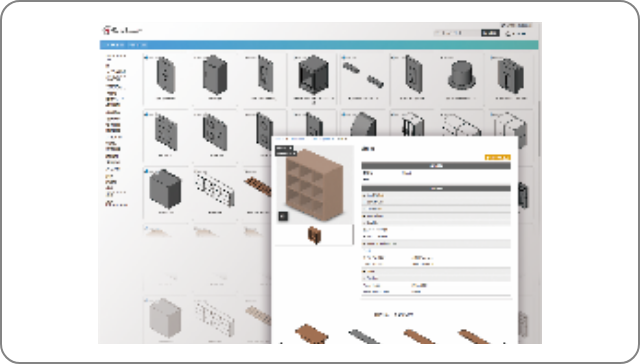
Task: Click the blue navigation bar menu text
Action: tap(126, 45)
